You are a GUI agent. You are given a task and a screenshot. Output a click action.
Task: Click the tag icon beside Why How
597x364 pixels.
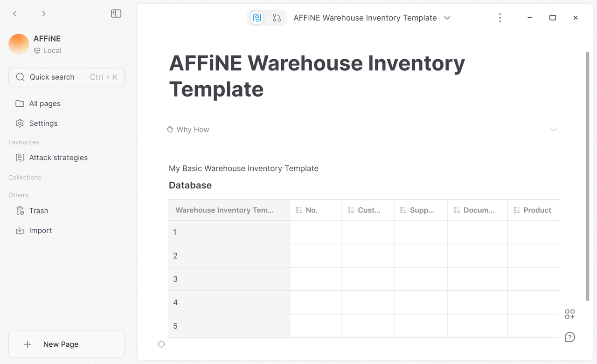pos(170,130)
